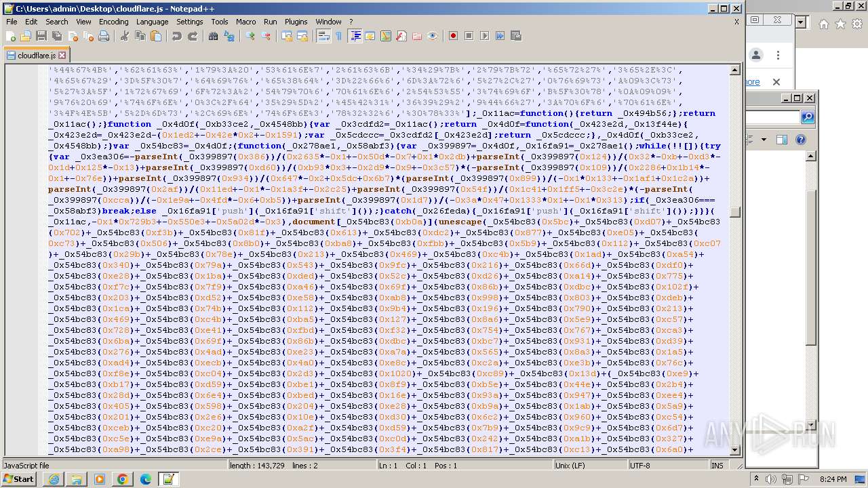Close the cloudflare.js tab with red X
The width and height of the screenshot is (868, 488).
(62, 56)
